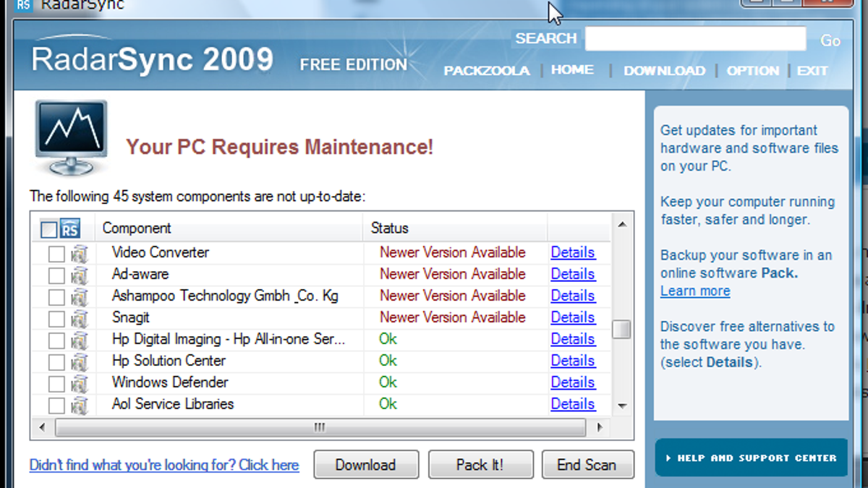Click the Pack It! button
The image size is (868, 488).
480,465
